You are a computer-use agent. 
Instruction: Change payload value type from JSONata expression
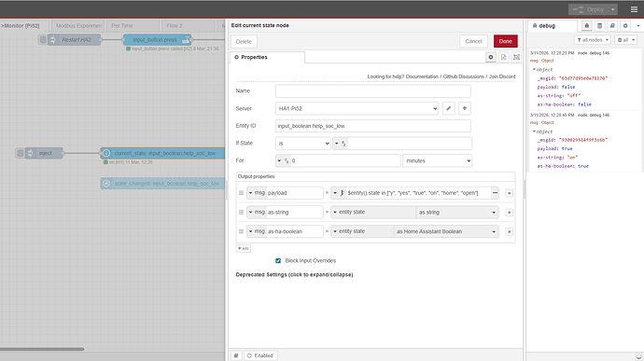(x=339, y=193)
